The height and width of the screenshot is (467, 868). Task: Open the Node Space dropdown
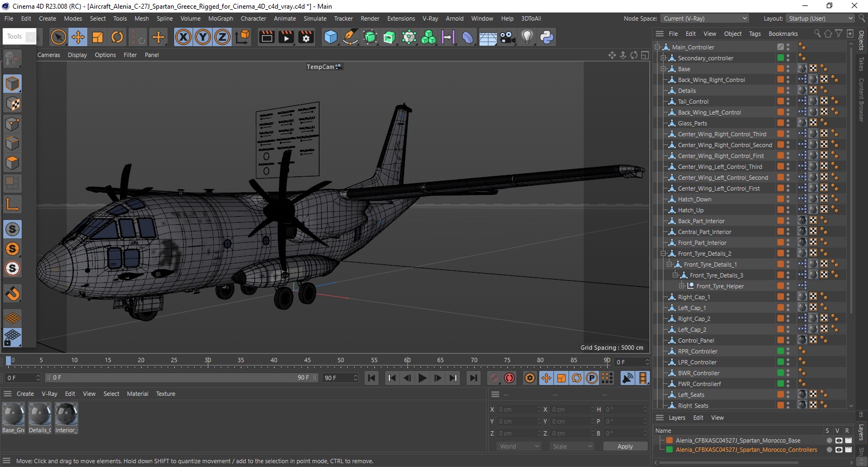coord(705,18)
